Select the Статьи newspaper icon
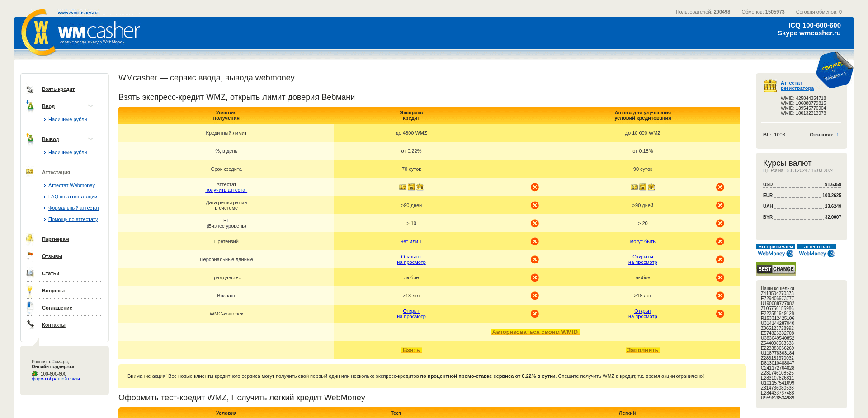Screen dimensions: 868x418 click(30, 273)
